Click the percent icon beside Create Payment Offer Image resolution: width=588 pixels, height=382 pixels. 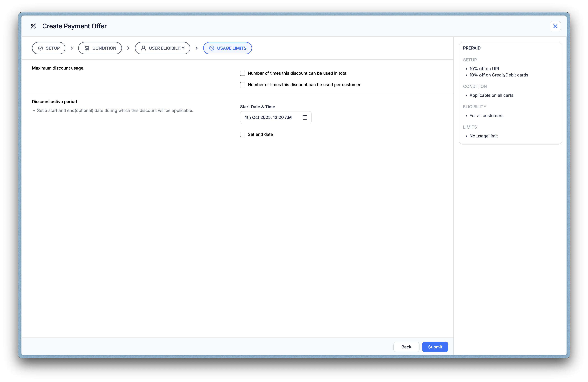tap(33, 26)
